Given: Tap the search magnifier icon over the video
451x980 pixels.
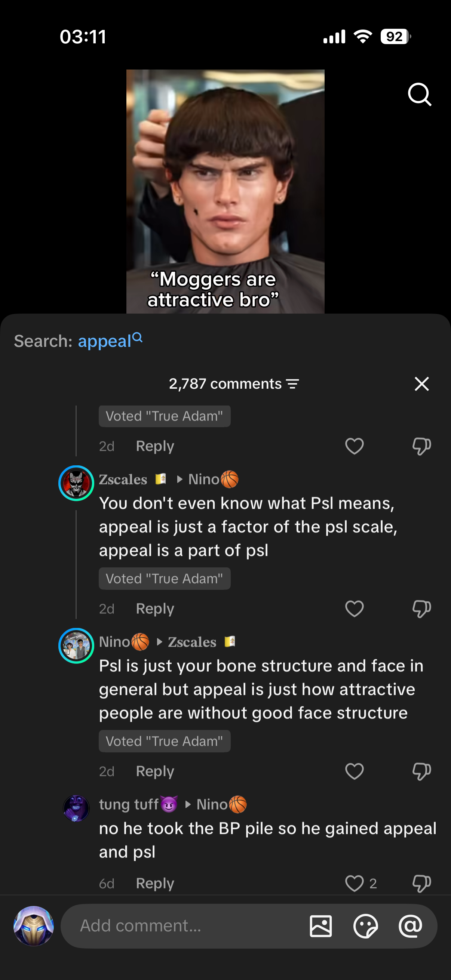Looking at the screenshot, I should point(420,94).
